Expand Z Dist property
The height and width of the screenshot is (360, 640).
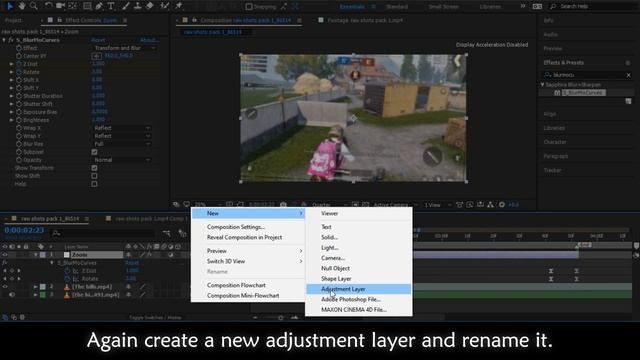(x=12, y=64)
